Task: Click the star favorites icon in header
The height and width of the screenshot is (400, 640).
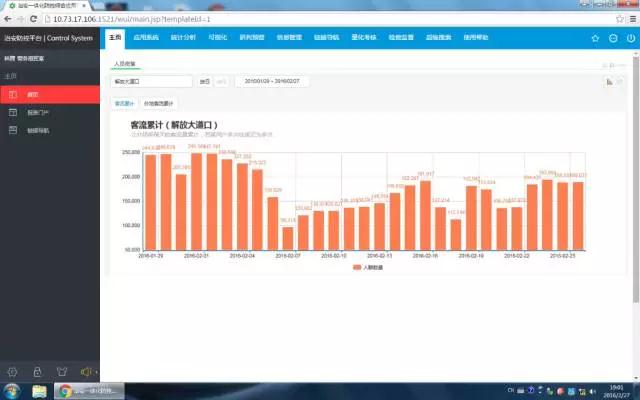Action: tap(595, 38)
